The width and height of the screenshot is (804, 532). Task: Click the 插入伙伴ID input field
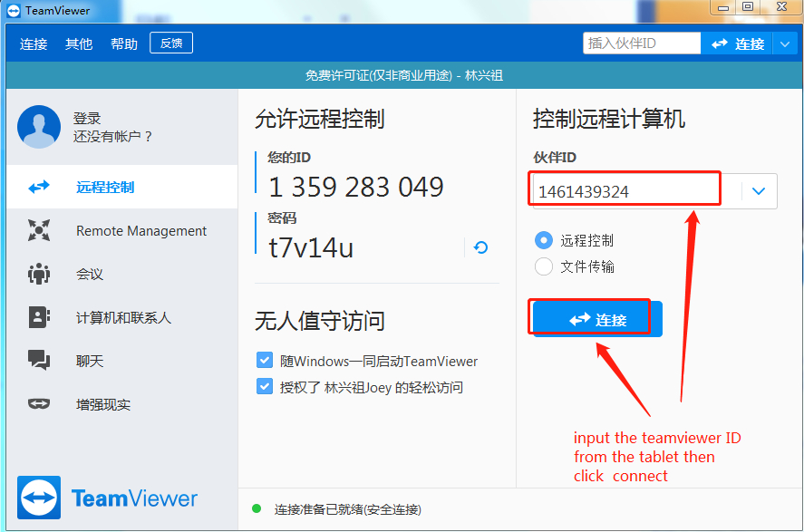pyautogui.click(x=642, y=44)
